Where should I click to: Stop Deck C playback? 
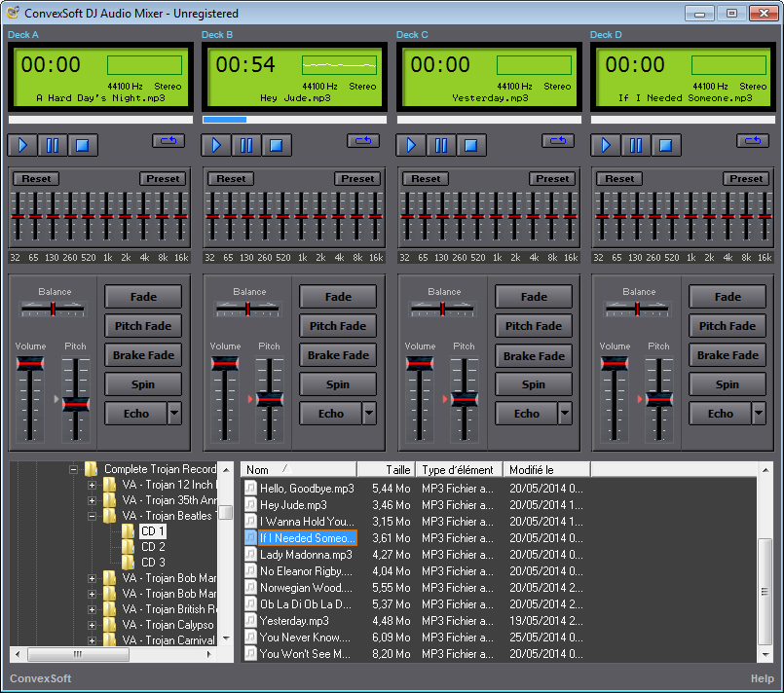471,145
